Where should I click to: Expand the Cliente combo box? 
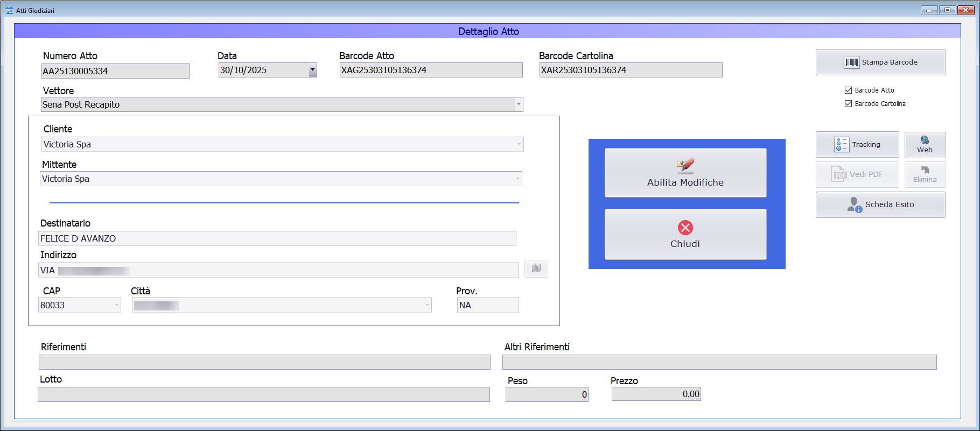click(x=519, y=144)
